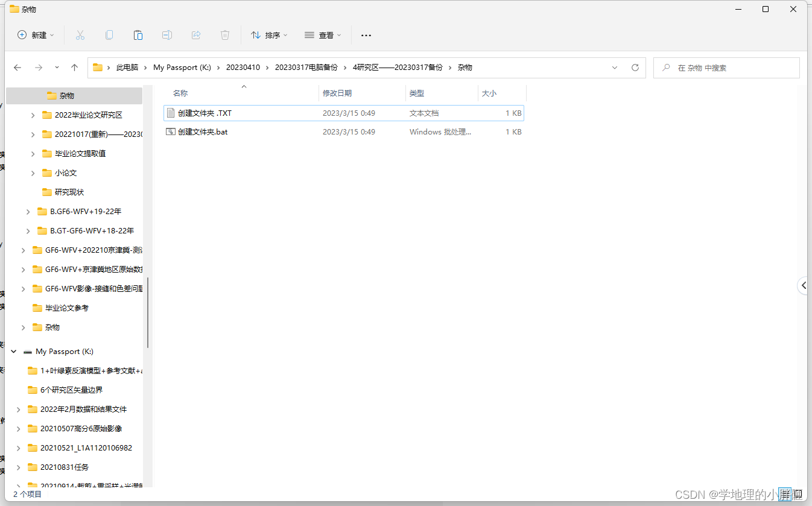Screen dimensions: 812x506
Task: Open the 排序 (Sort) dropdown
Action: pyautogui.click(x=269, y=35)
